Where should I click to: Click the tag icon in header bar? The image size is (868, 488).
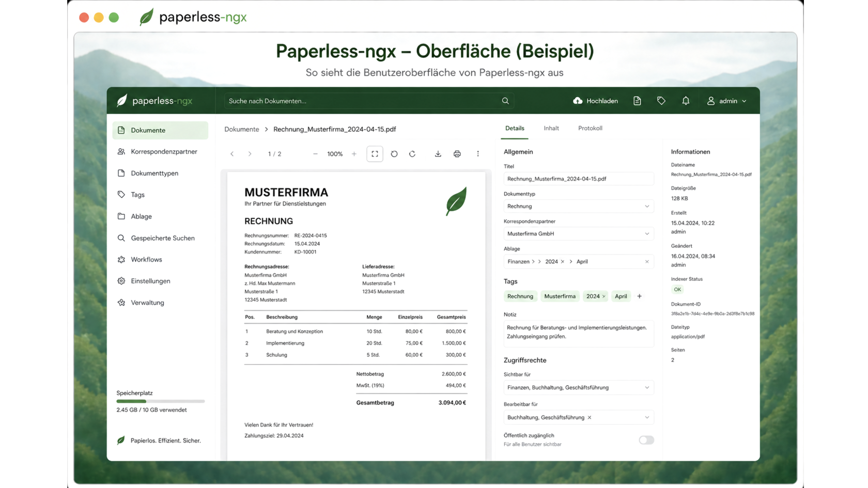tap(661, 101)
